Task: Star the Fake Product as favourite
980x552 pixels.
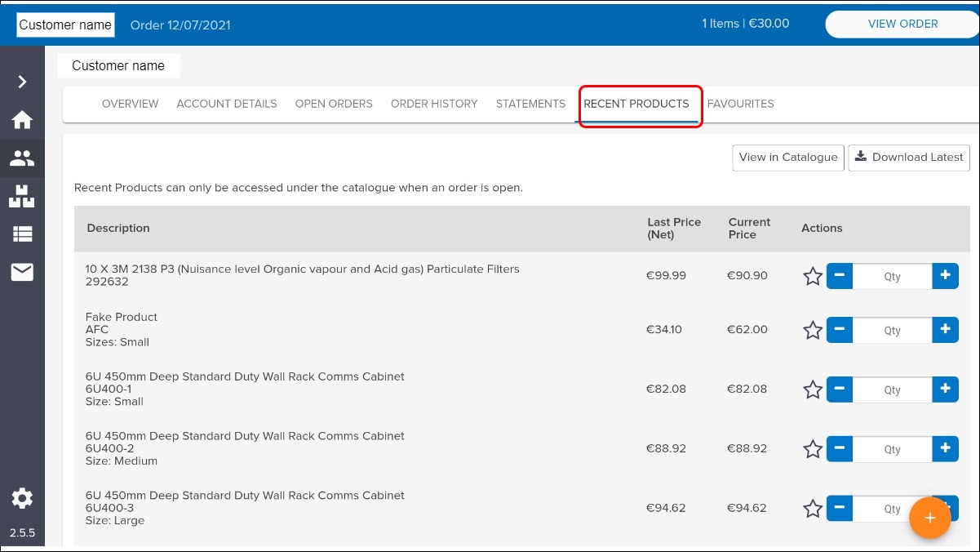Action: 813,331
